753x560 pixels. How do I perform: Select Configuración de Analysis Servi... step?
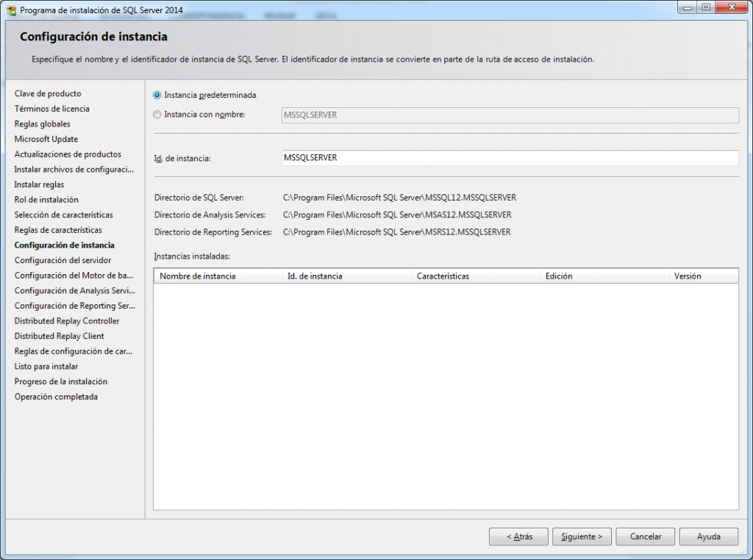coord(74,291)
